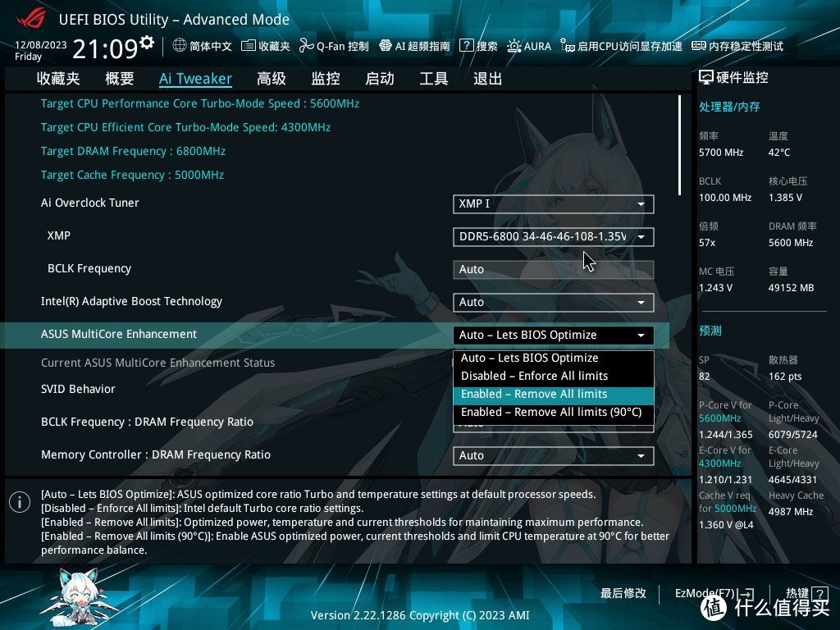Click Q-Fan 控制 label
This screenshot has width=840, height=630.
pyautogui.click(x=342, y=47)
